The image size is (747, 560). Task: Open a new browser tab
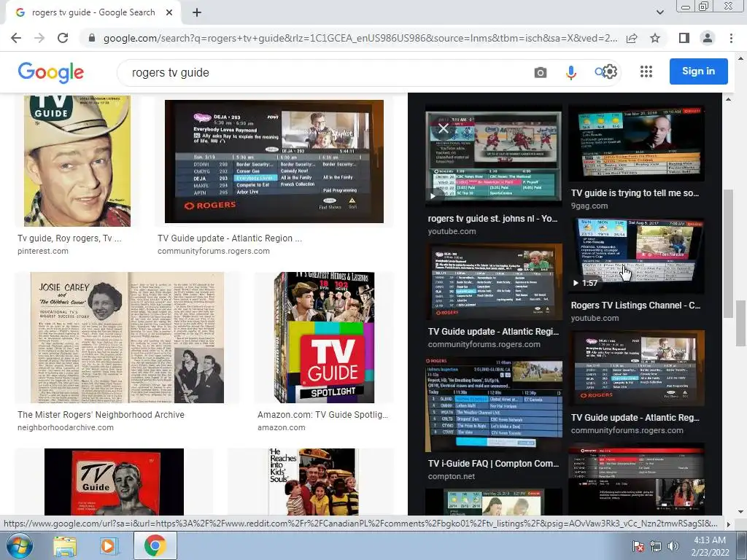point(197,13)
